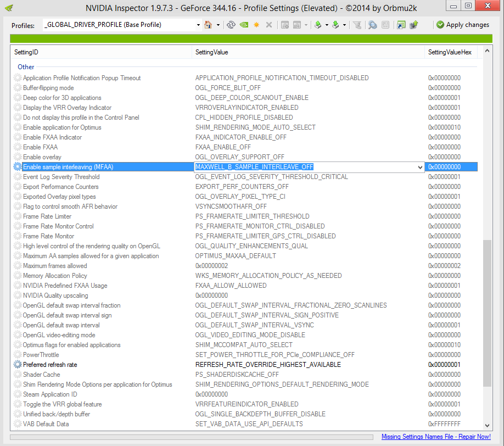Open the dropdown arrow next to home icon
This screenshot has height=446, width=504.
pos(218,25)
